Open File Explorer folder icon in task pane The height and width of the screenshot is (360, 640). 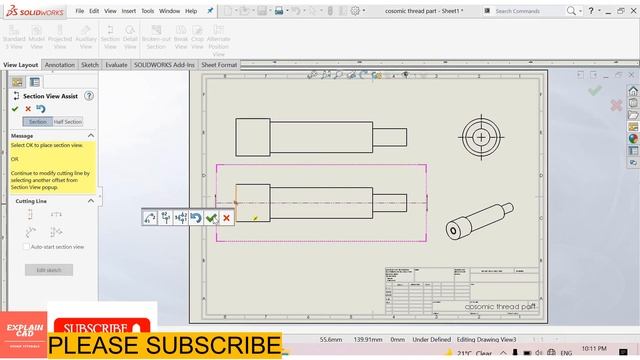click(633, 115)
